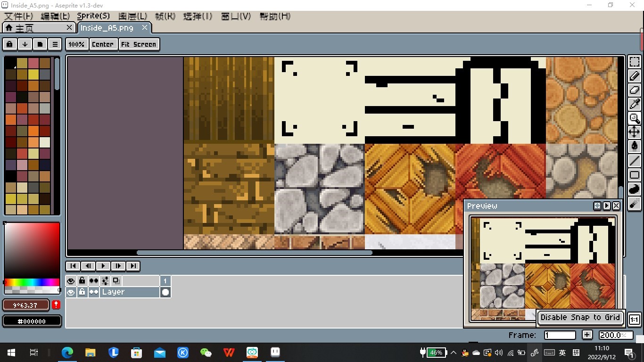Screen dimensions: 644x362
Task: Open the palette presets button
Action: (40, 44)
